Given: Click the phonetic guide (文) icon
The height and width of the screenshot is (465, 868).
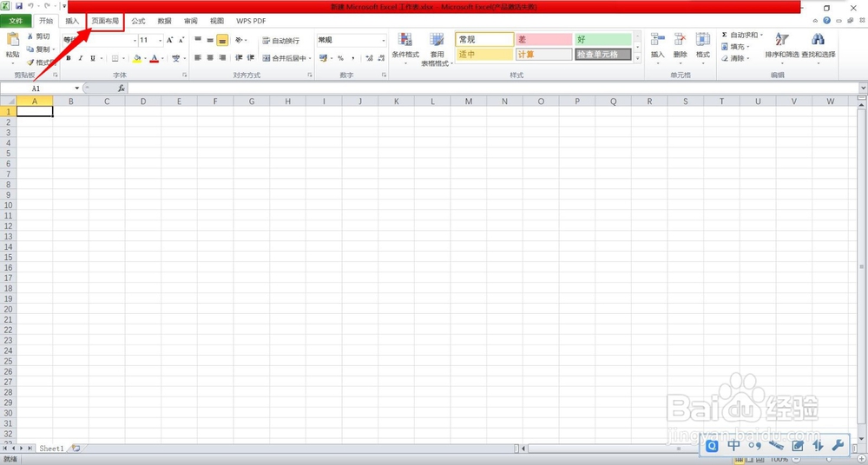Looking at the screenshot, I should pyautogui.click(x=176, y=58).
